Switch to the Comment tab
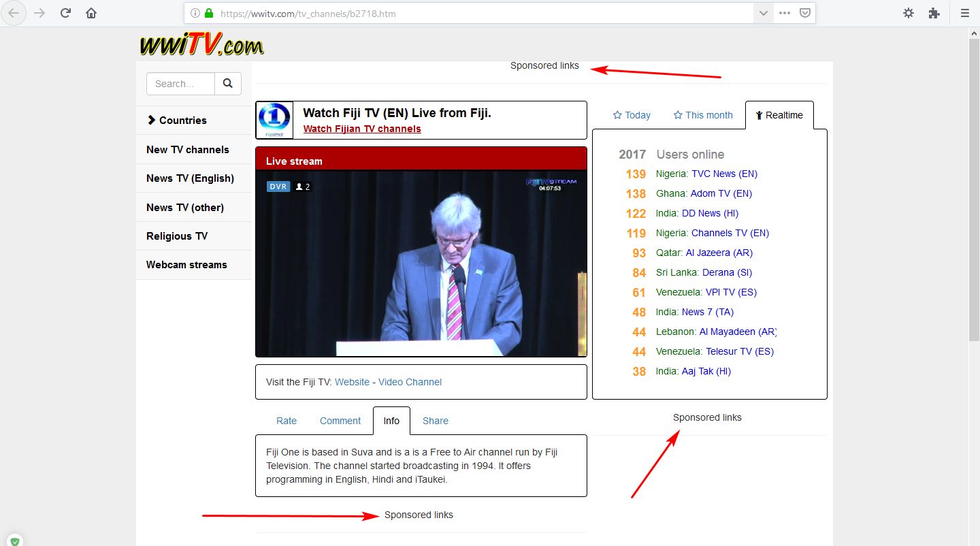Image resolution: width=980 pixels, height=546 pixels. click(x=340, y=421)
